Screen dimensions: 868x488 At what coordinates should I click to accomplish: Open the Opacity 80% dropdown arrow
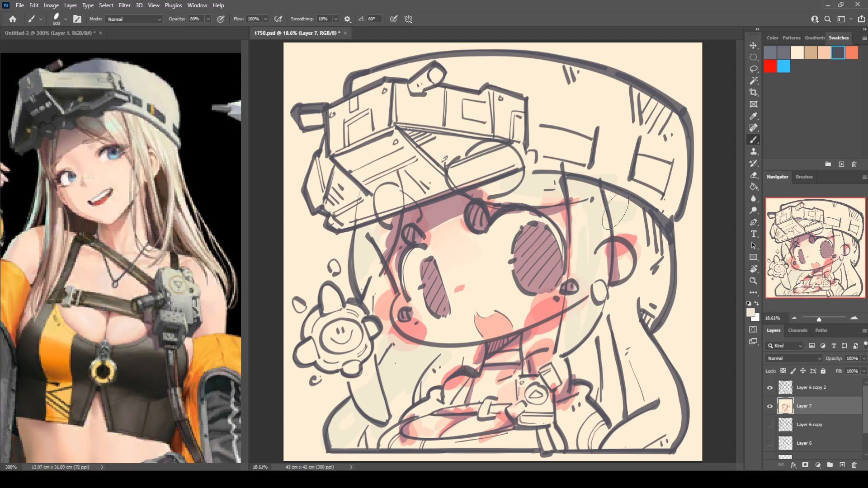pos(208,19)
